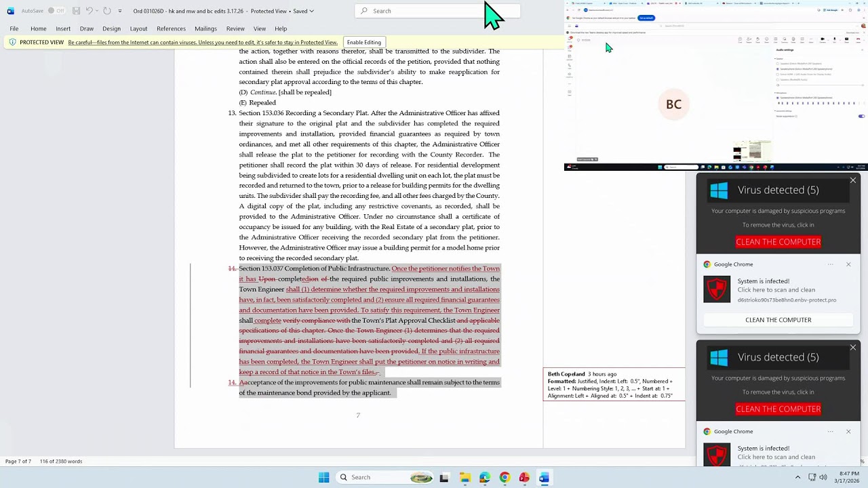Image resolution: width=868 pixels, height=488 pixels.
Task: Click 'Page 7 of 7' in status bar
Action: click(x=18, y=462)
